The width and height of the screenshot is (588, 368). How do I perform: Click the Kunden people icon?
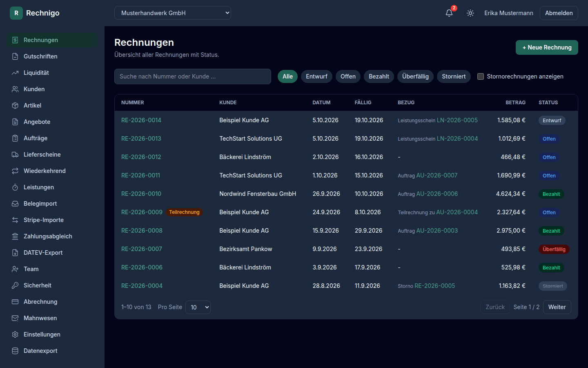pyautogui.click(x=15, y=89)
